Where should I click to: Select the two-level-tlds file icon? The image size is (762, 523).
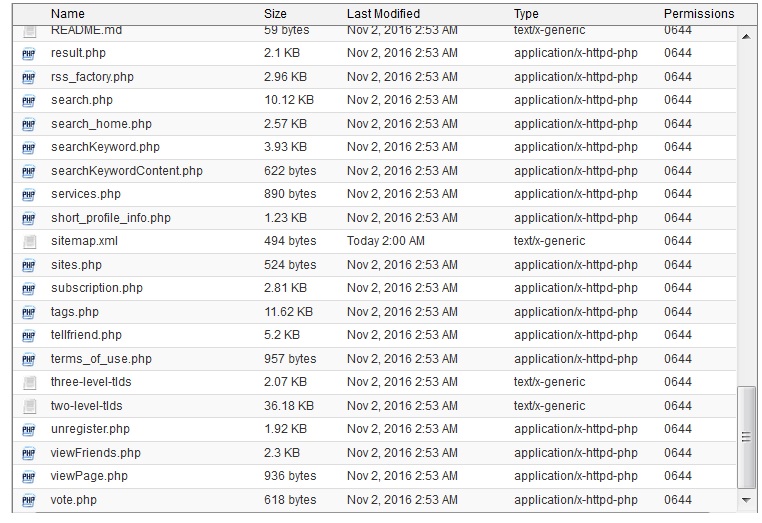pyautogui.click(x=28, y=406)
